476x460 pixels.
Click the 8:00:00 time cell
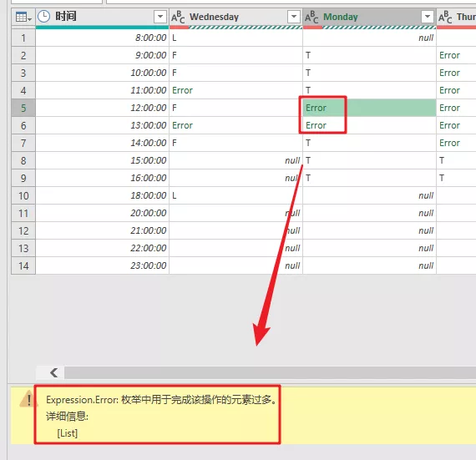tap(103, 38)
